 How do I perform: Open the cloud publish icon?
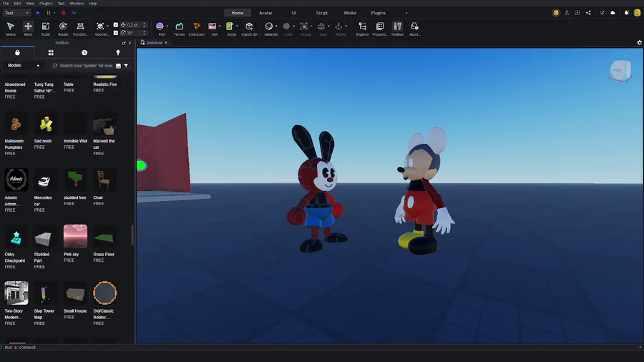pos(613,13)
